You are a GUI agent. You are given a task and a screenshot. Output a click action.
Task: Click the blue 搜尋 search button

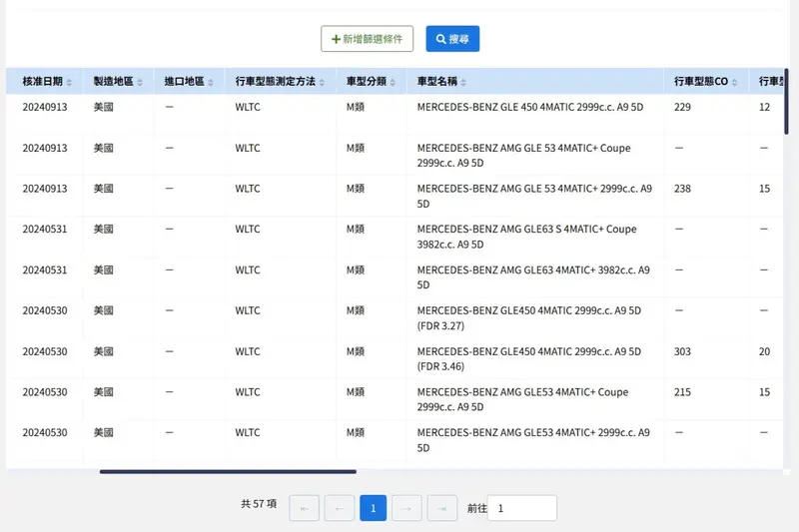pos(452,39)
